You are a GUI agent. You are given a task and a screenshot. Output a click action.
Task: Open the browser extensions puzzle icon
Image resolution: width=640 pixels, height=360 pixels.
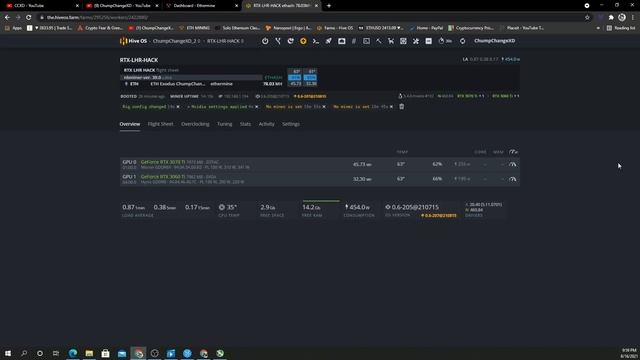coord(611,18)
